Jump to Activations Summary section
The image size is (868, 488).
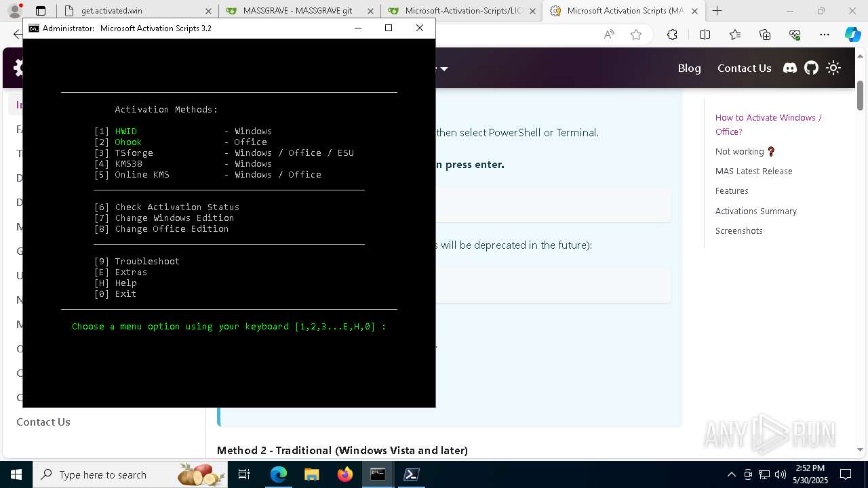(x=755, y=211)
